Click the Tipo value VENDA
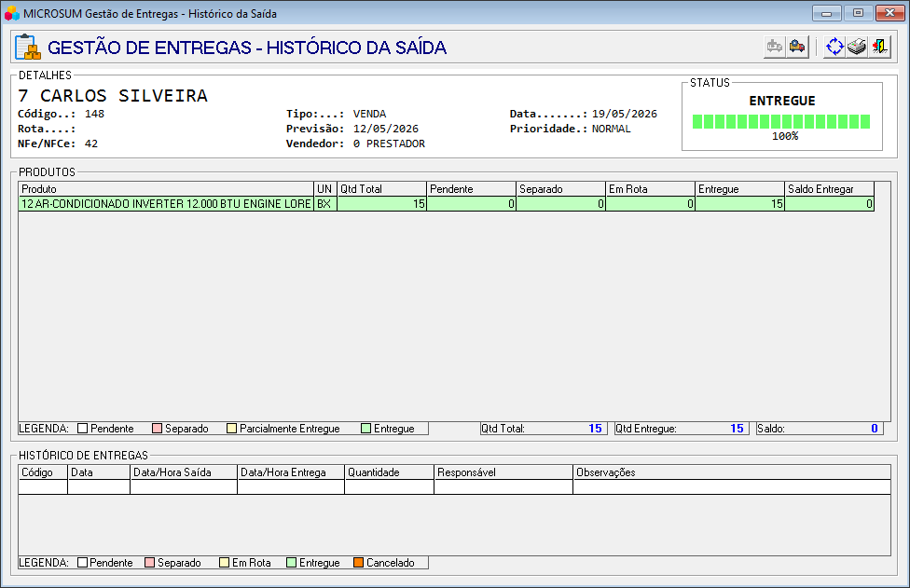Screen dimensions: 910x588 369,114
